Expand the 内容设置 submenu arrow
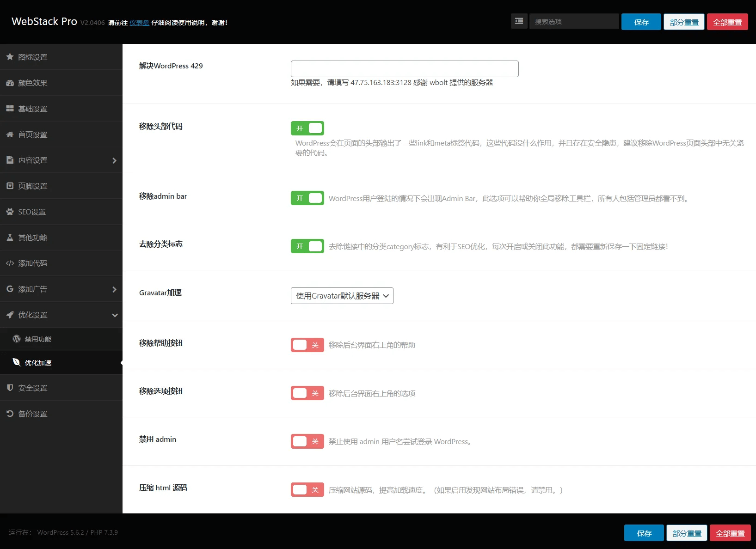The height and width of the screenshot is (549, 756). tap(114, 160)
